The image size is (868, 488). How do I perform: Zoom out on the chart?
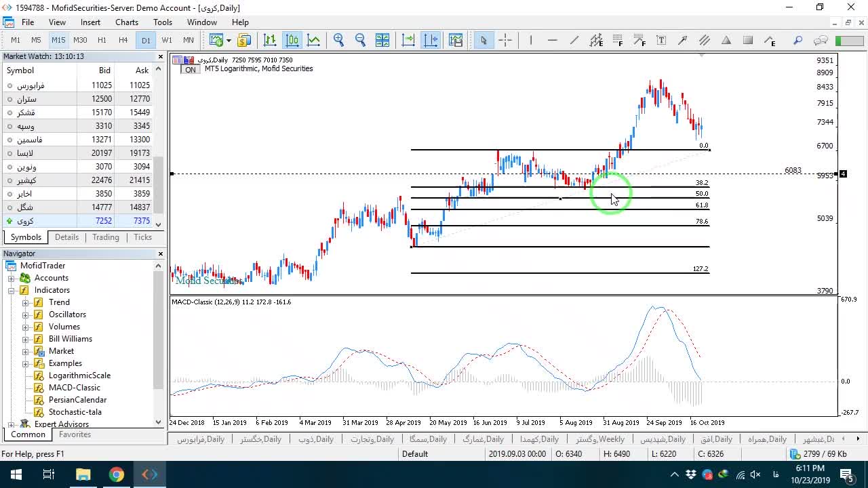click(x=360, y=40)
